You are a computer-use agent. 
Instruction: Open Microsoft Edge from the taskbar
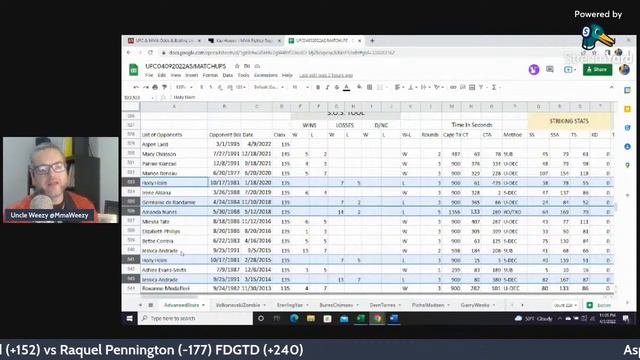click(x=294, y=319)
